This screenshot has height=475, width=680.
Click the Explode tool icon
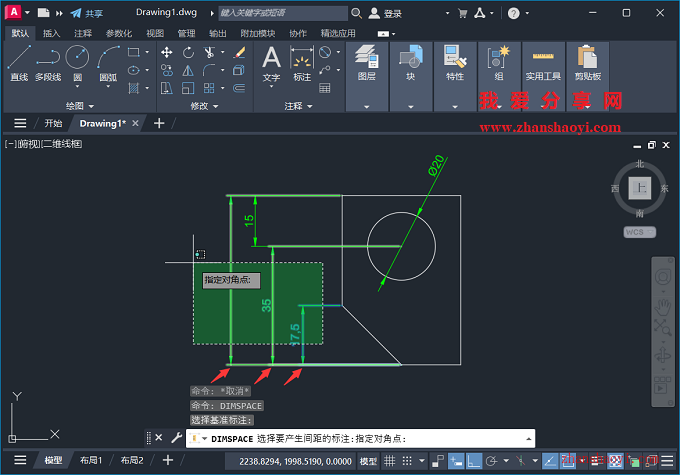(x=239, y=70)
